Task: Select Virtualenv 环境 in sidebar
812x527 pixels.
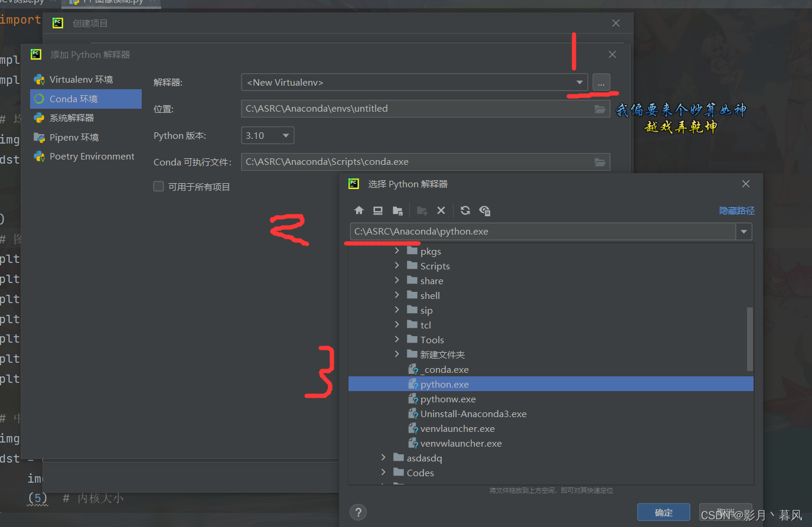Action: [86, 79]
